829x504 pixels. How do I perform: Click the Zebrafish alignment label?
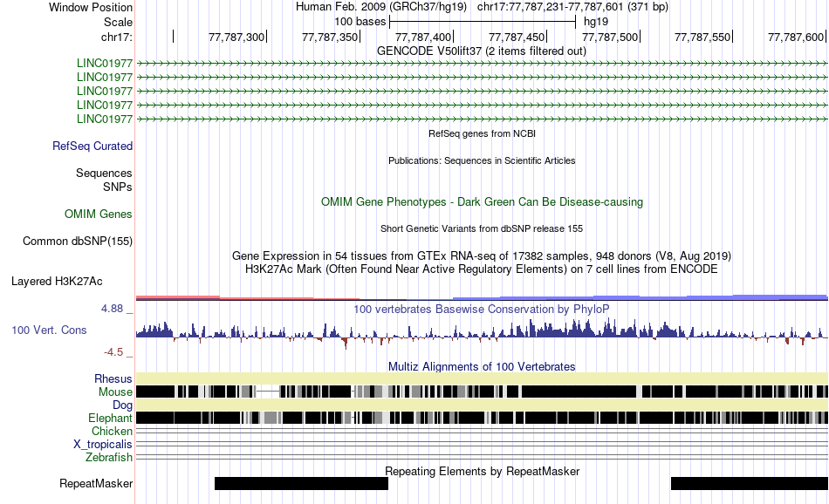(x=109, y=458)
